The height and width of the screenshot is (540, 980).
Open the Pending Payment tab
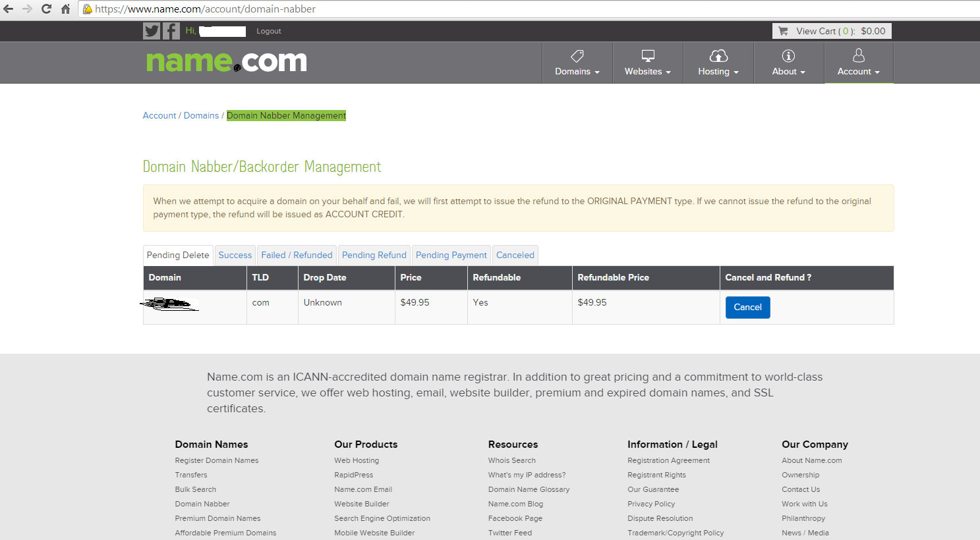tap(451, 256)
